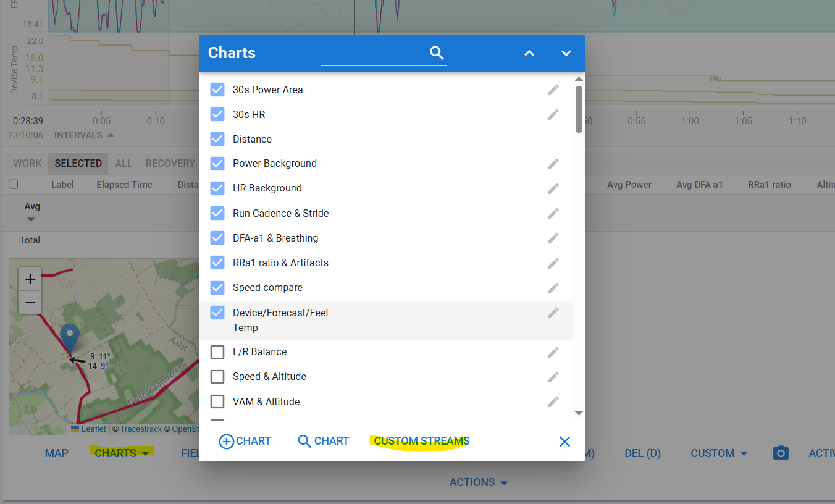Switch to the SELECTED intervals tab
Viewport: 835px width, 504px height.
(78, 164)
